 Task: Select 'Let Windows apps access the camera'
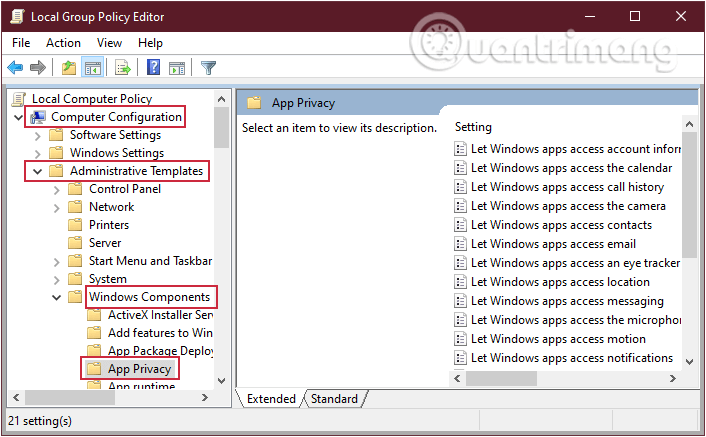(x=567, y=206)
